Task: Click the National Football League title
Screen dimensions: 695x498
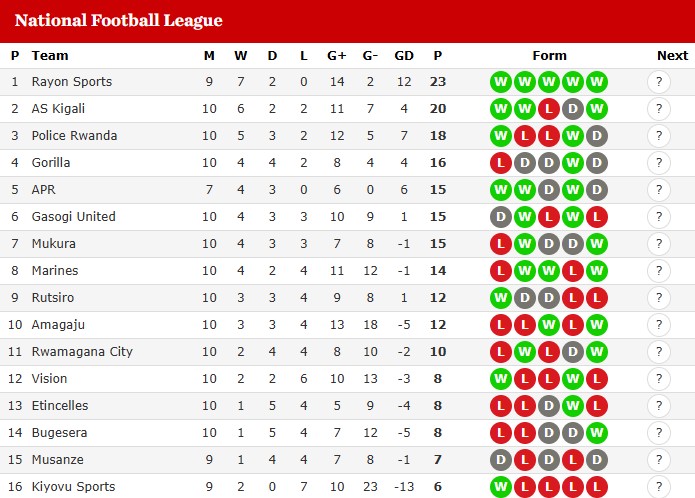Action: [119, 20]
